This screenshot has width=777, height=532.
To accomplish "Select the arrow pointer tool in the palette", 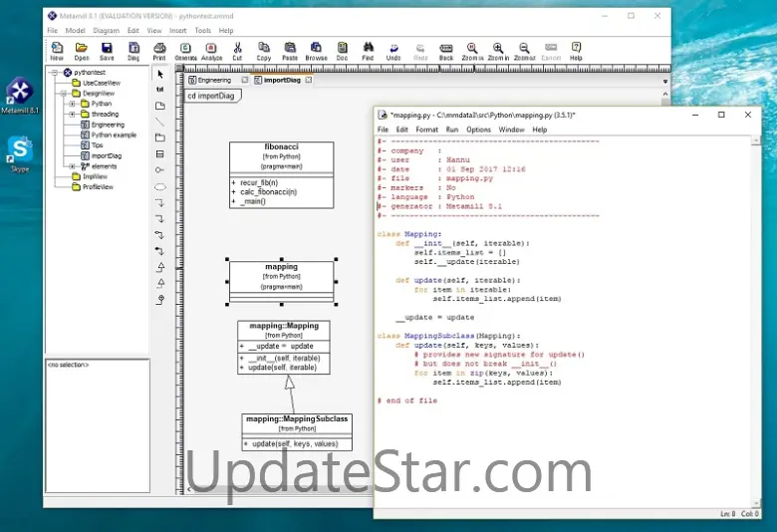I will (160, 75).
